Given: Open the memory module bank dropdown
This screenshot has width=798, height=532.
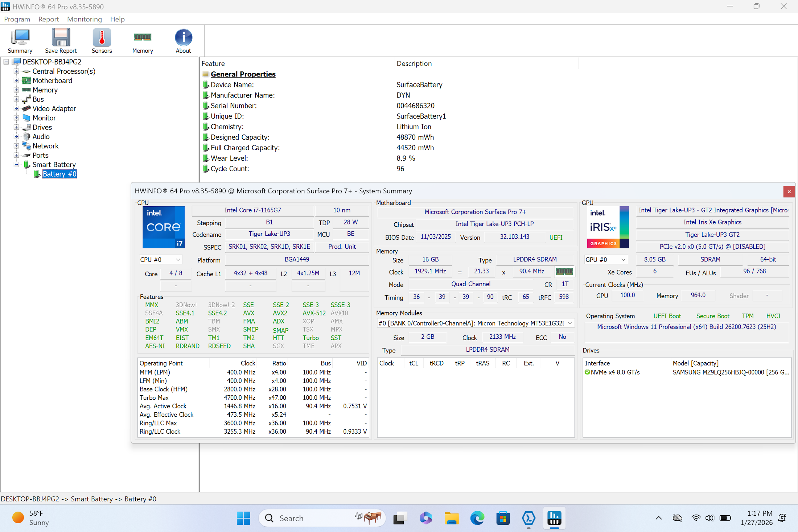Looking at the screenshot, I should point(476,323).
